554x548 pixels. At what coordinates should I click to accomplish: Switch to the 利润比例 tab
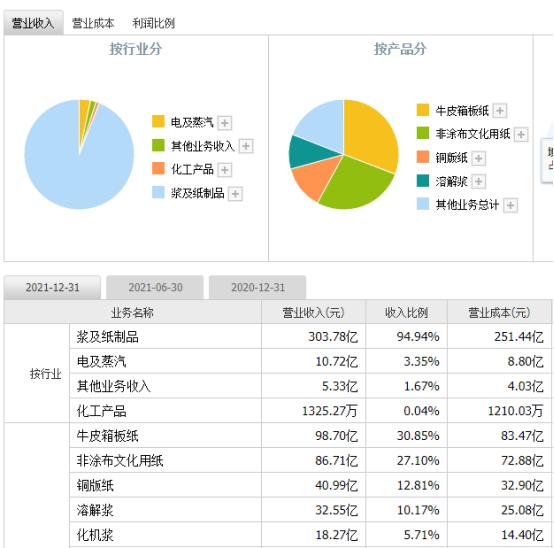click(153, 23)
